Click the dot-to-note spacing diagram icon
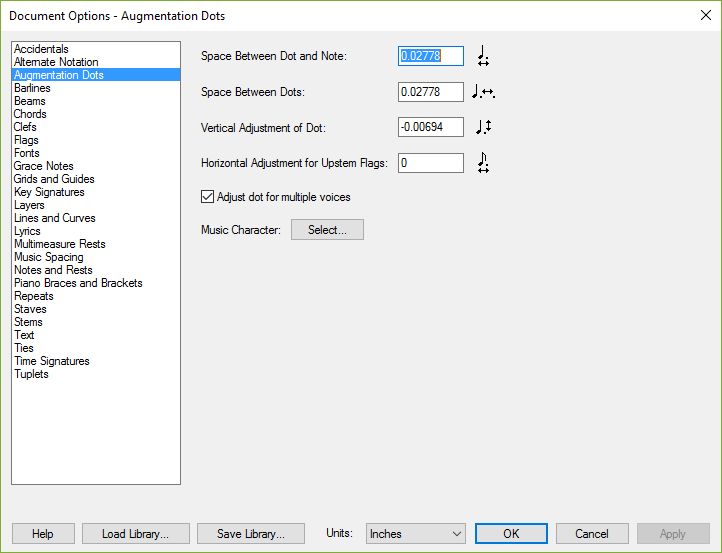 (483, 56)
